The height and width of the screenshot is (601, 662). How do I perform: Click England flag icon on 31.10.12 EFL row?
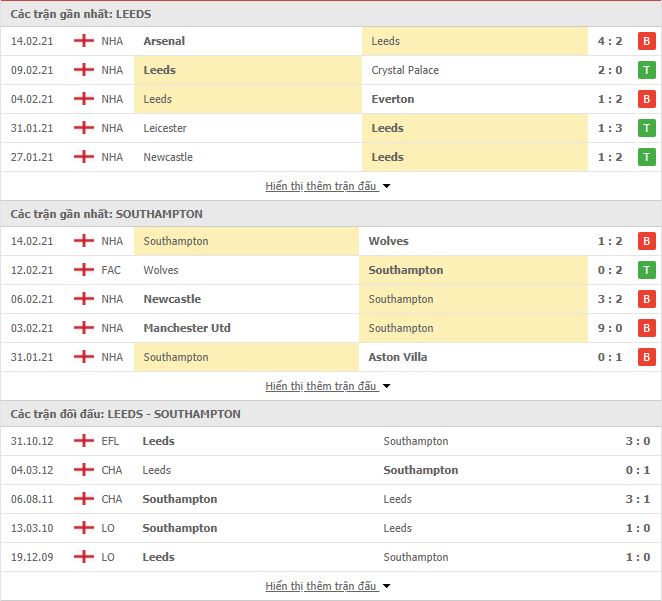(84, 441)
